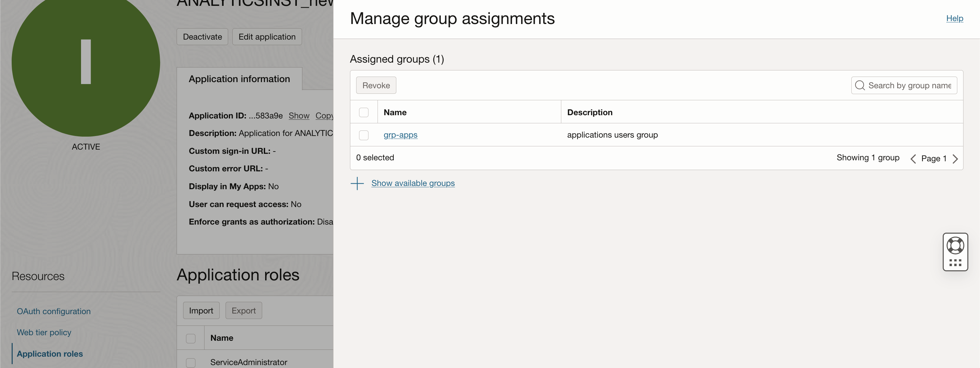
Task: Click the grid dots icon in the floating widget
Action: pos(956,262)
